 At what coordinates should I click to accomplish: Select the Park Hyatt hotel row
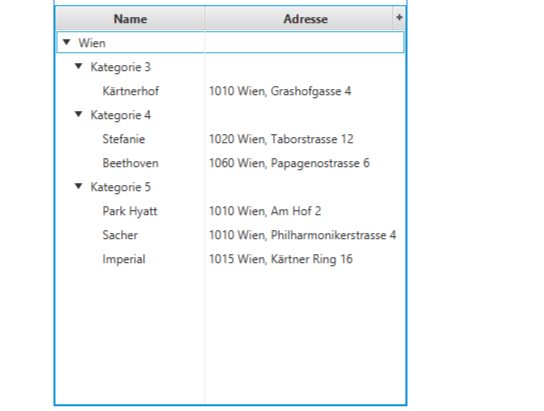[230, 211]
